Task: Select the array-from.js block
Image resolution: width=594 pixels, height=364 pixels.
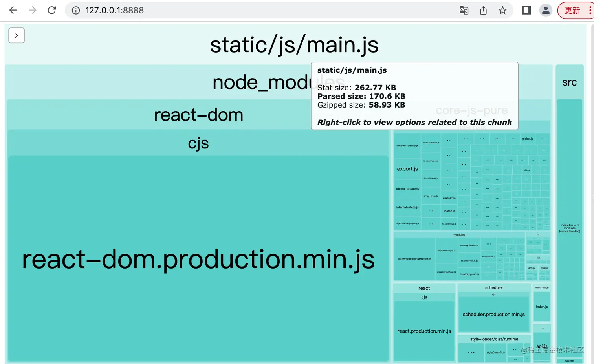Action: (431, 196)
